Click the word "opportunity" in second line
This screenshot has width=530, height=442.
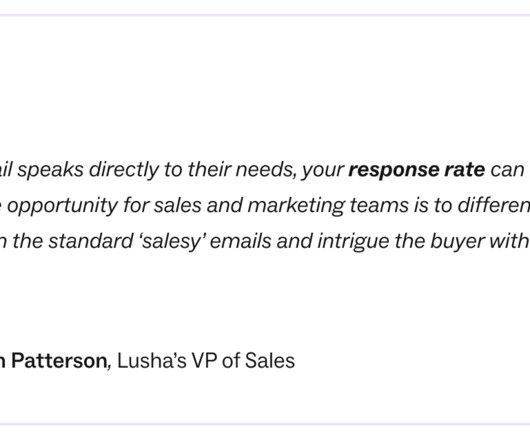(62, 206)
